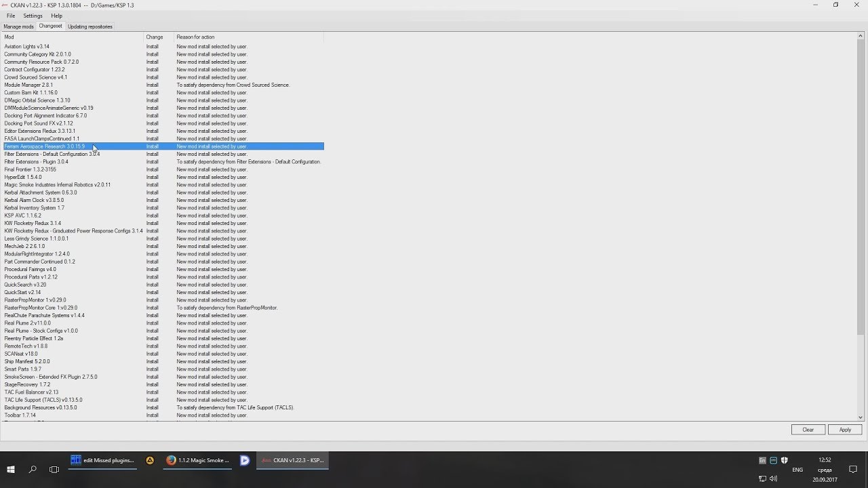Select Community Category Kit 2.0.1.0

point(163,54)
